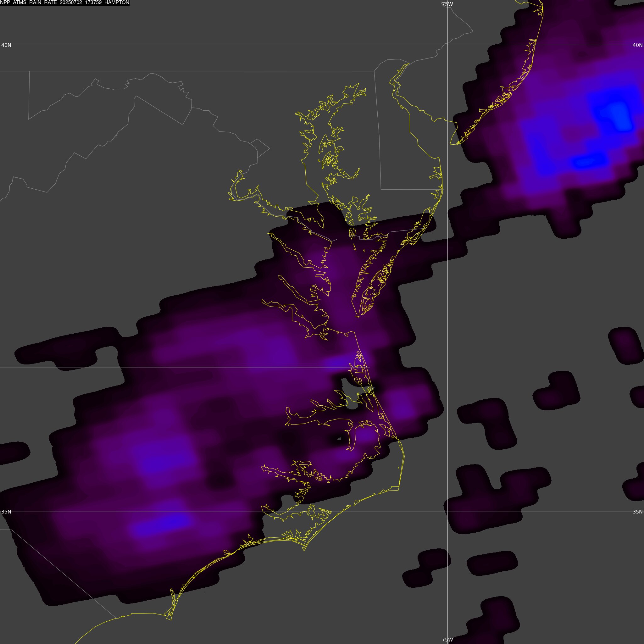Click the bottom 75W longitude label

(x=447, y=640)
